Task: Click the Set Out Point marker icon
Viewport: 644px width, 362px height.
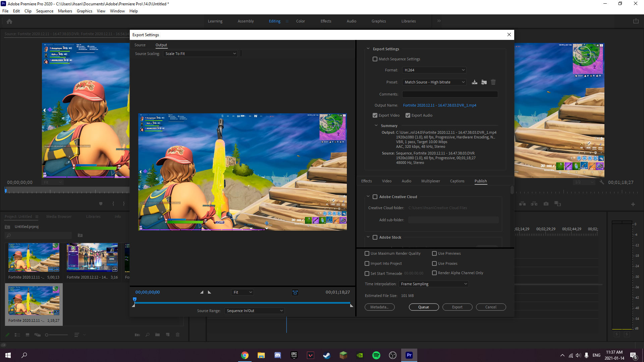Action: 210,292
